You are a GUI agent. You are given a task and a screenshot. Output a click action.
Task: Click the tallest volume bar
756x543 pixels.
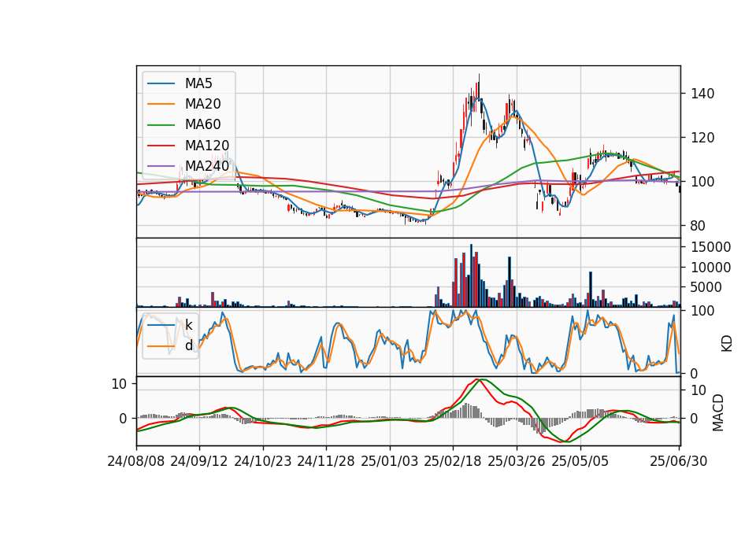(x=471, y=275)
